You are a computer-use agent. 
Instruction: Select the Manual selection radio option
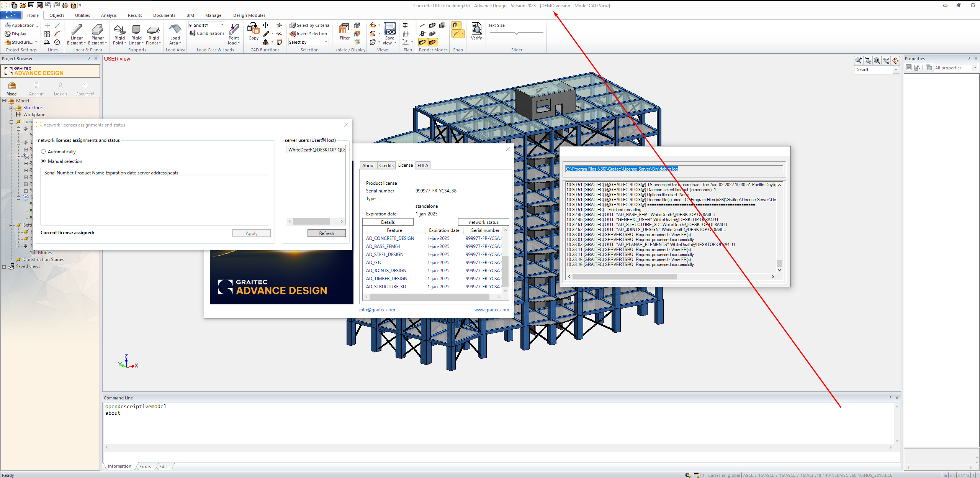[x=43, y=161]
